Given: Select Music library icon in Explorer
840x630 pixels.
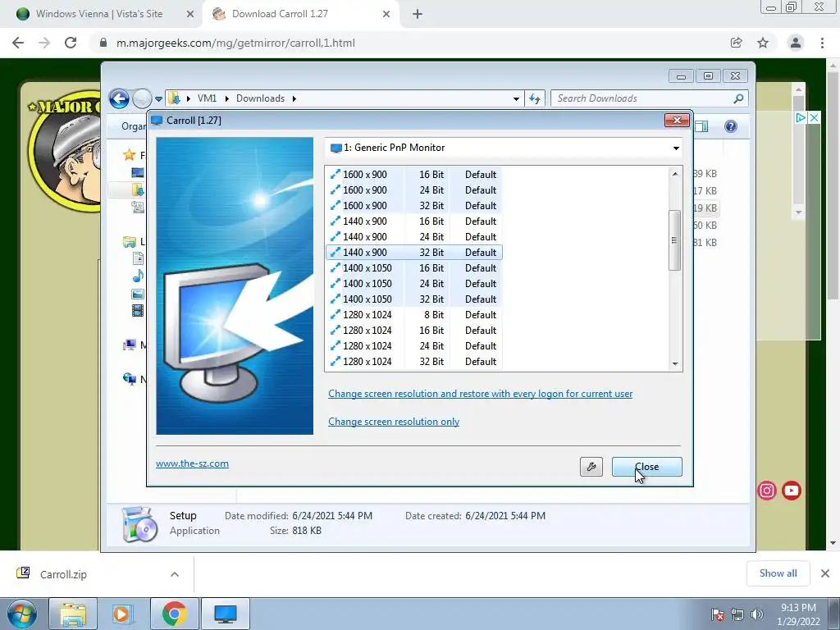Looking at the screenshot, I should tap(138, 276).
